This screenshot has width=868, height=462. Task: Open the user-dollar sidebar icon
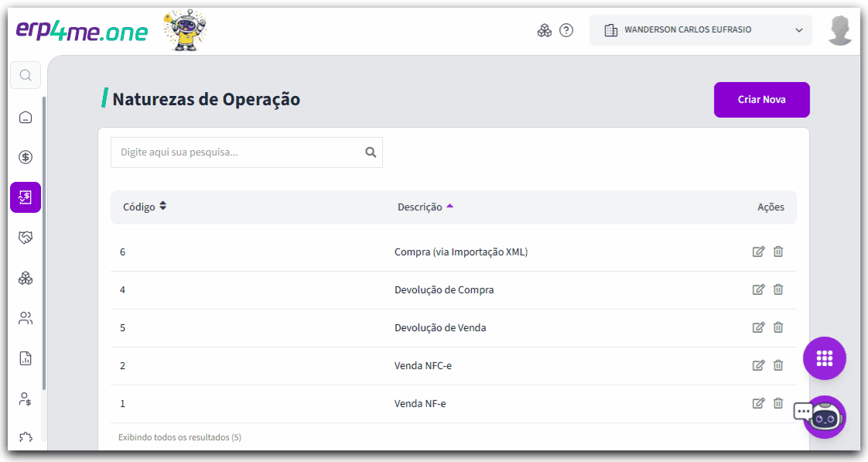tap(26, 399)
